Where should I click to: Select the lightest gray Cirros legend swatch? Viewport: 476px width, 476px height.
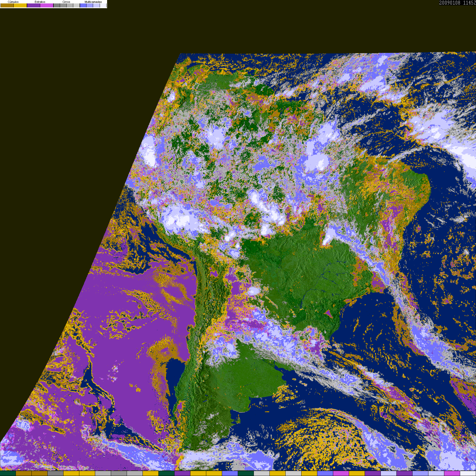pyautogui.click(x=76, y=5)
